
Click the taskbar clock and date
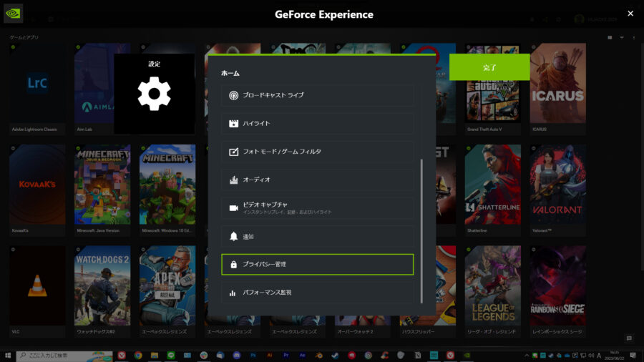(615, 356)
